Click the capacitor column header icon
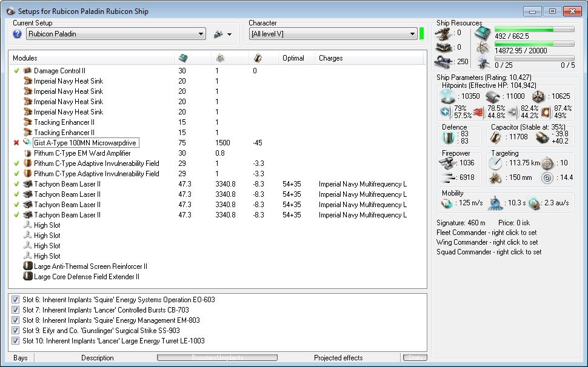This screenshot has width=588, height=367. coord(258,58)
